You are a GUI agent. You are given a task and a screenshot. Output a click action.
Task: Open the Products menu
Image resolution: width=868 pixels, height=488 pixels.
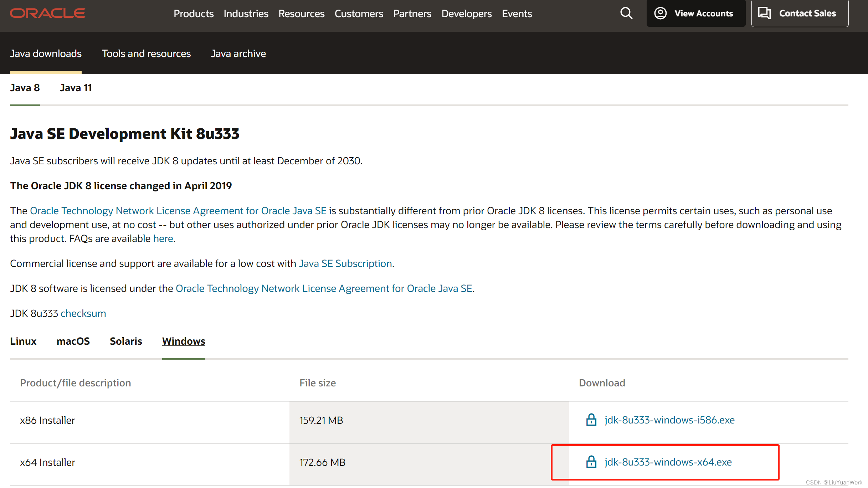194,14
